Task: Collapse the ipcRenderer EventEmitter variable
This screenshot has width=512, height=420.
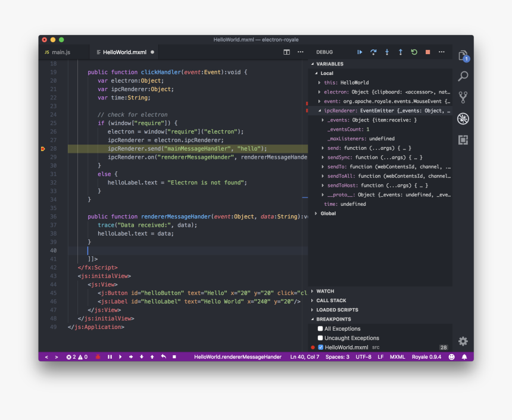Action: (x=319, y=111)
